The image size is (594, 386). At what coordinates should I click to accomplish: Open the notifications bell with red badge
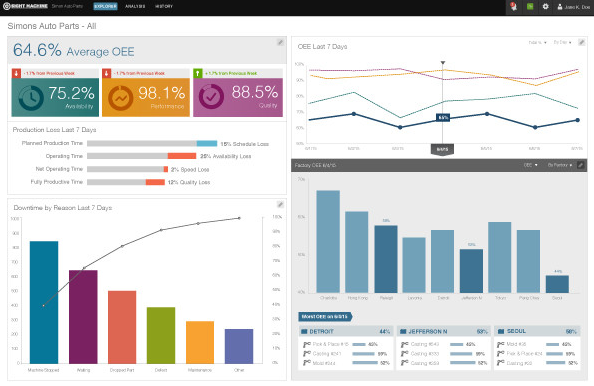[x=513, y=6]
